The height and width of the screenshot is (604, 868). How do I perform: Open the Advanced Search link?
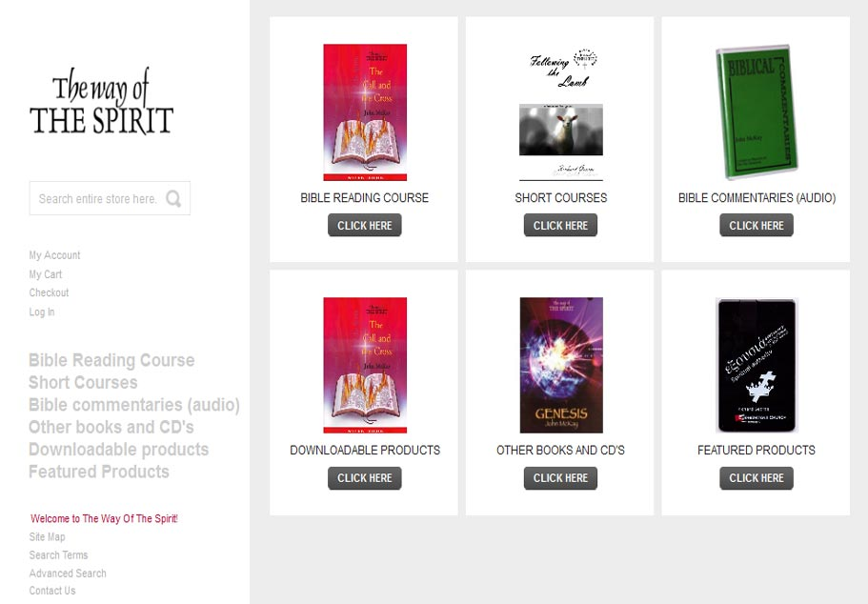[x=68, y=574]
